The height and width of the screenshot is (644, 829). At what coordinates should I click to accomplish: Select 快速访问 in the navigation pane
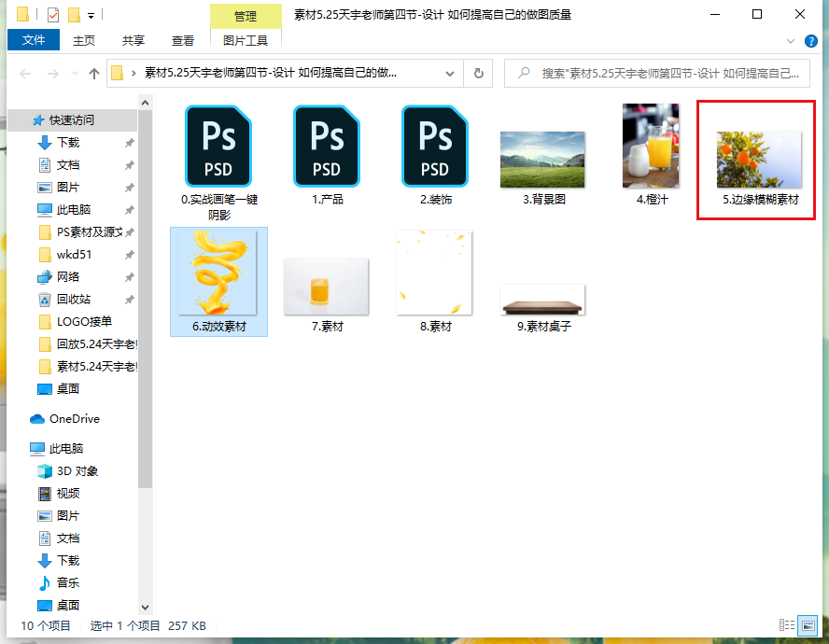click(73, 120)
